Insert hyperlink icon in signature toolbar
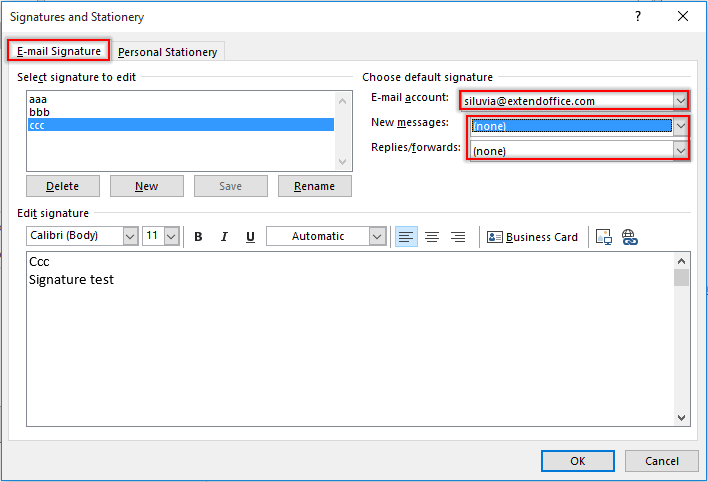The image size is (708, 482). point(629,237)
